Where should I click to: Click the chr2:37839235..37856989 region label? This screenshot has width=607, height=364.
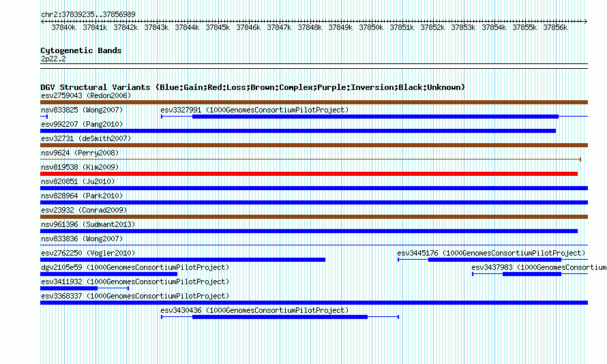click(88, 15)
